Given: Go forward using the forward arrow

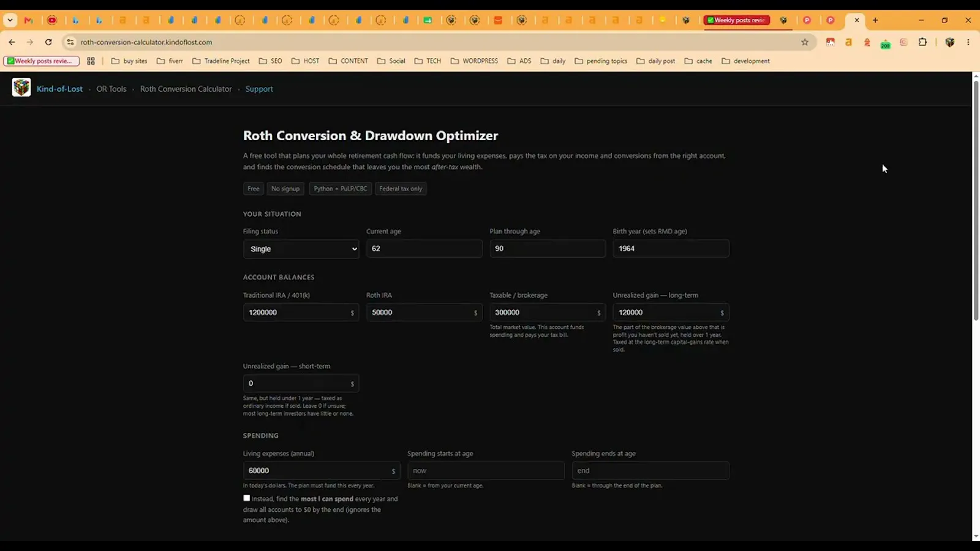Looking at the screenshot, I should pos(29,42).
